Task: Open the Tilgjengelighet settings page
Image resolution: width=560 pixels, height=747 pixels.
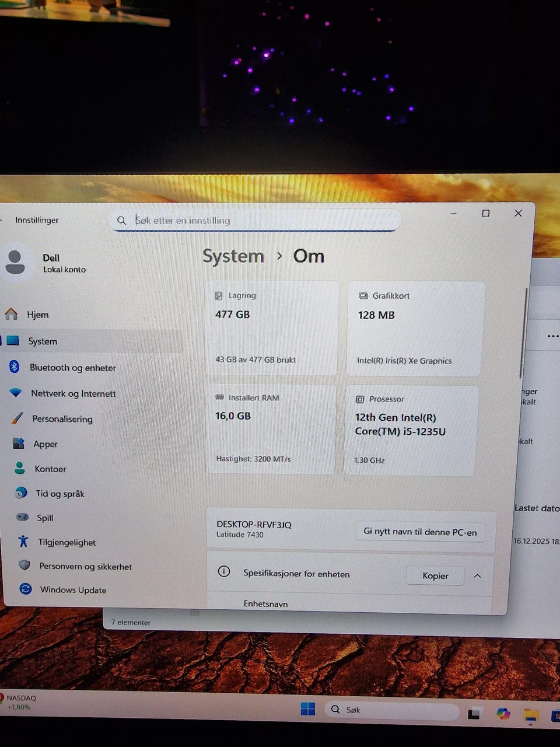Action: 67,542
